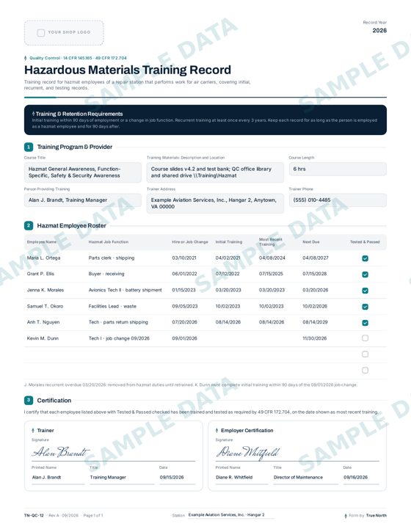Check Tested & Passed for Kevin M. Dunn
Screen dimensions: 411x532
[x=365, y=338]
